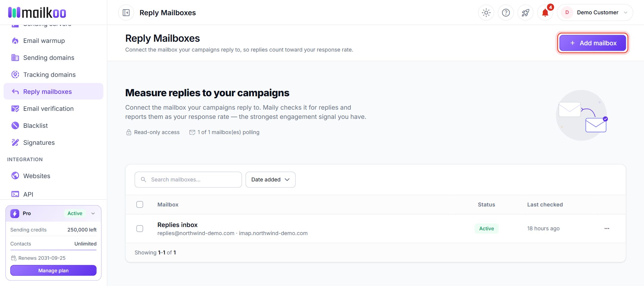Open row actions menu for Replies inbox
This screenshot has width=644, height=286.
[607, 229]
